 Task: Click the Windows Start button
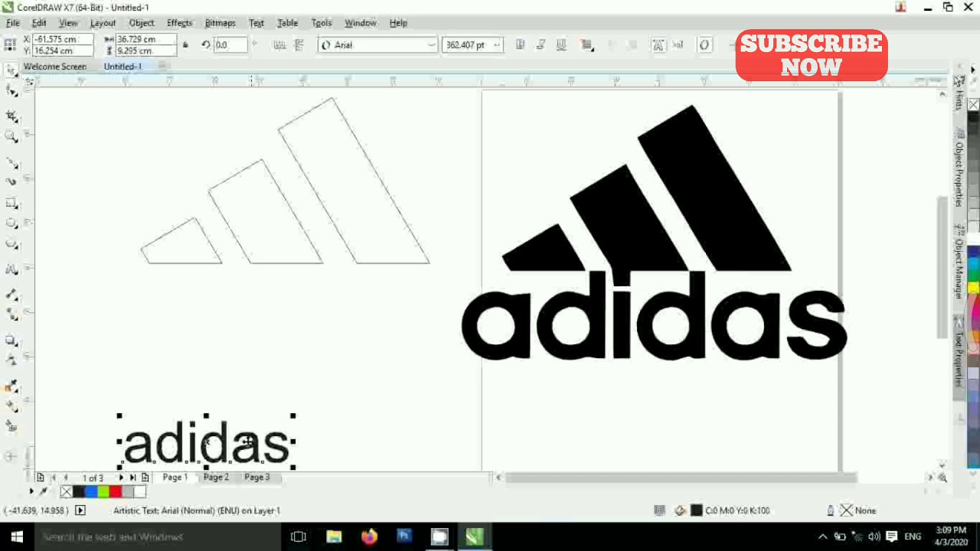tap(15, 536)
